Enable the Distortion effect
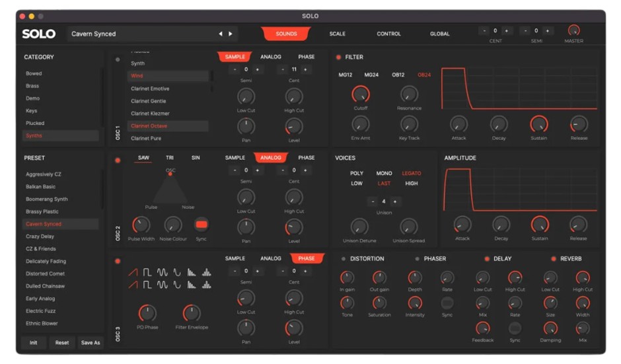Viewport: 621px width, 364px height. point(344,259)
